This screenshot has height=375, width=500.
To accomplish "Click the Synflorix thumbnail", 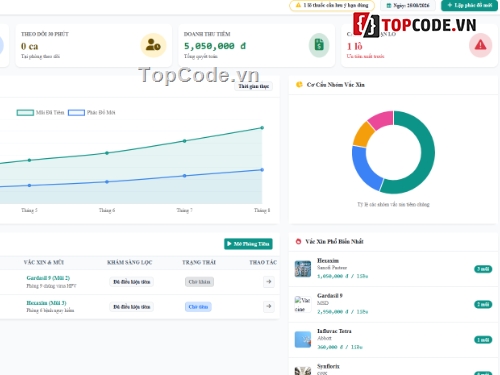I will (303, 371).
